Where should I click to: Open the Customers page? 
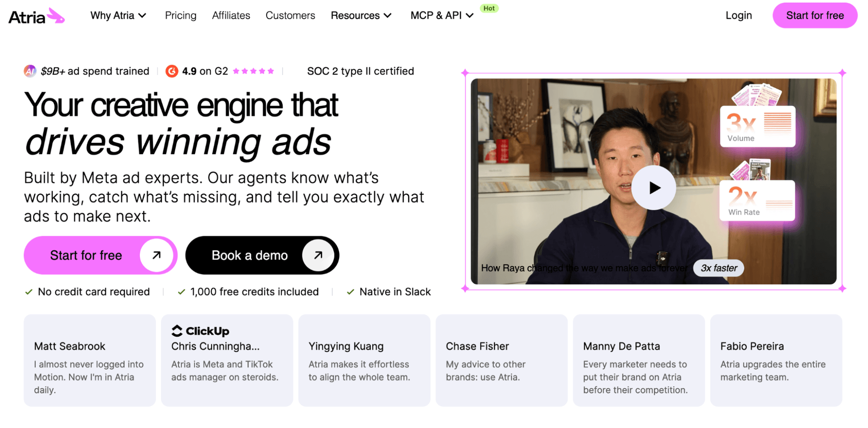pyautogui.click(x=290, y=15)
